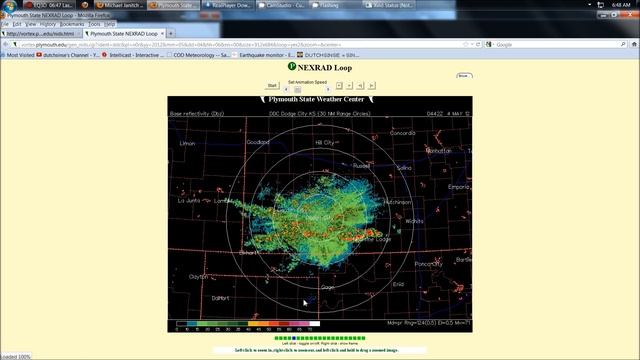This screenshot has width=640, height=360.
Task: Open the File menu in Firefox
Action: coord(4,24)
